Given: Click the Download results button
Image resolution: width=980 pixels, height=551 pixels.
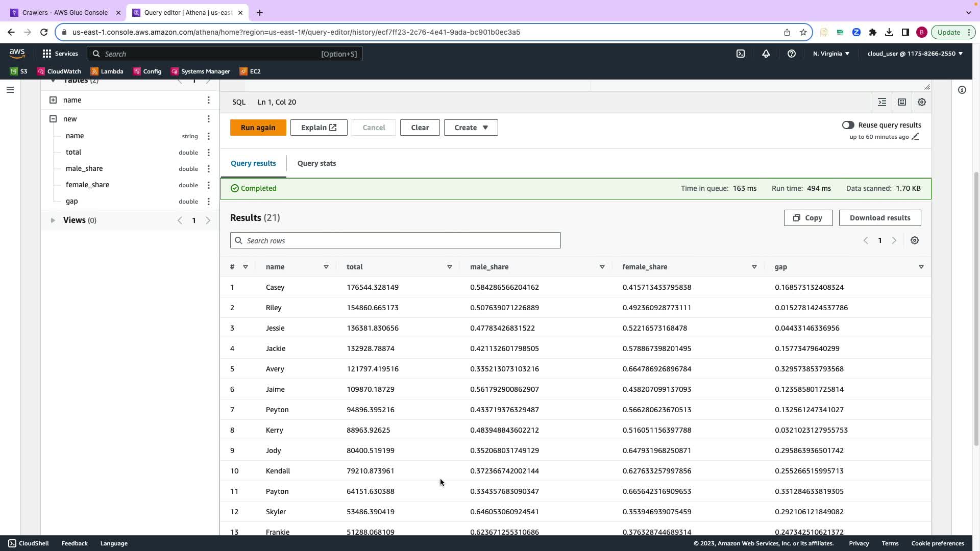Looking at the screenshot, I should [879, 218].
